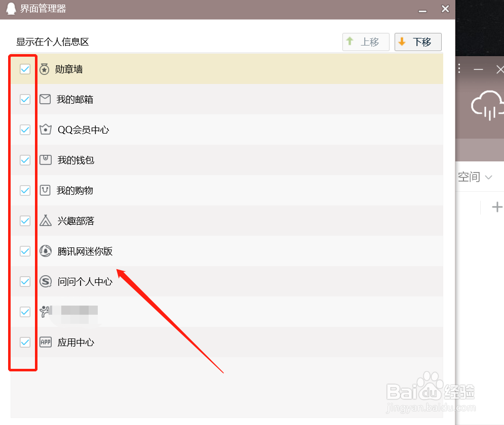Click the 上移 move-up button
The width and height of the screenshot is (504, 425).
366,42
